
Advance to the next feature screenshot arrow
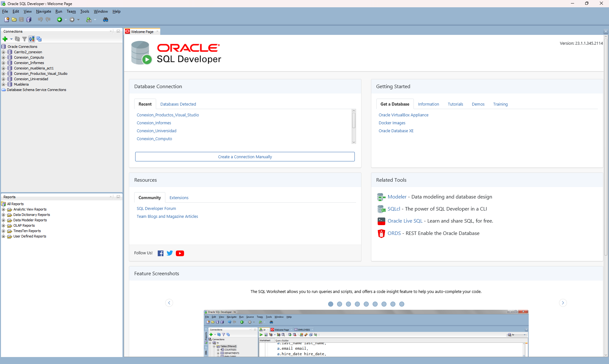(563, 303)
